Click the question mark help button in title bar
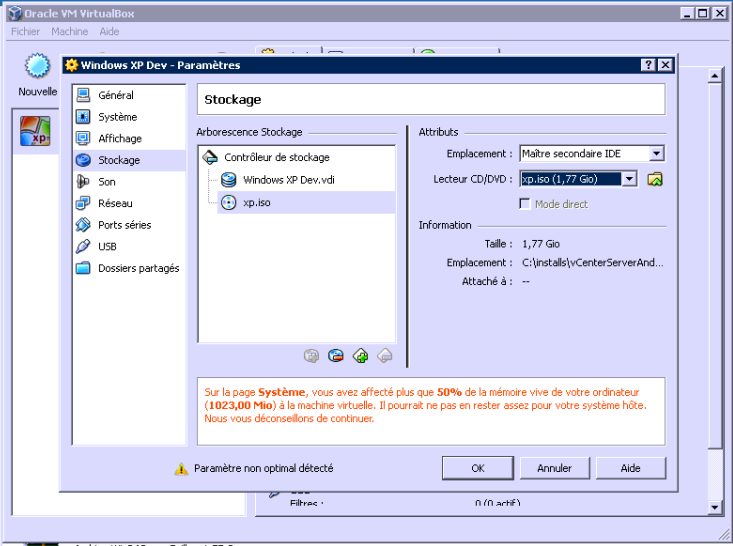The image size is (733, 546). click(x=647, y=65)
